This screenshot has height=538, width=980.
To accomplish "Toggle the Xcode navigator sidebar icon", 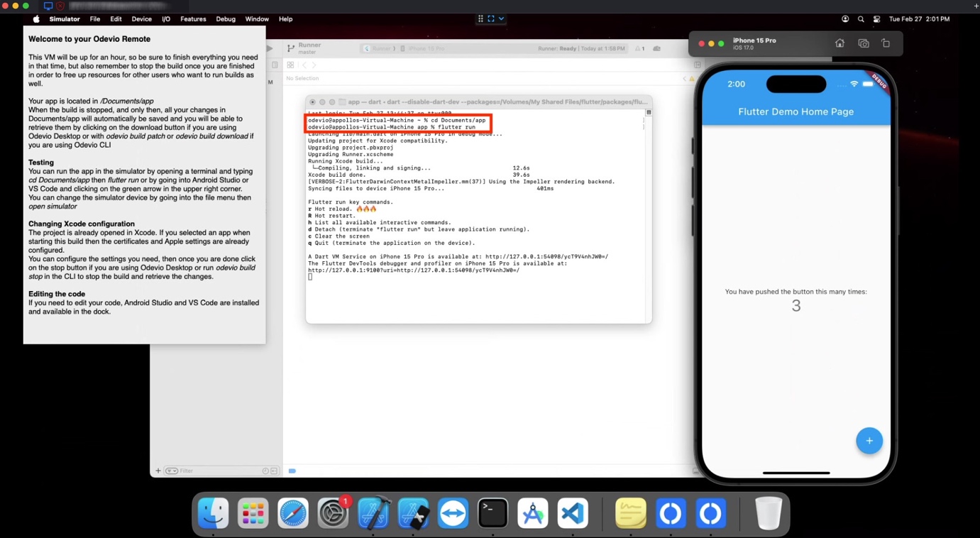I will coord(275,65).
